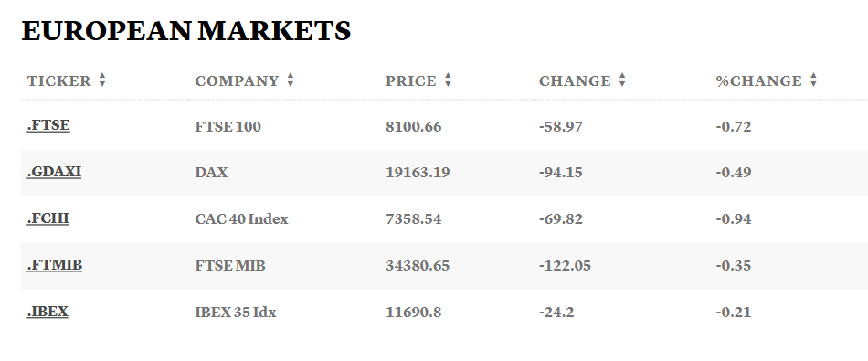Screen dimensions: 868x361
Task: Click the COMPANY column header label
Action: click(237, 80)
